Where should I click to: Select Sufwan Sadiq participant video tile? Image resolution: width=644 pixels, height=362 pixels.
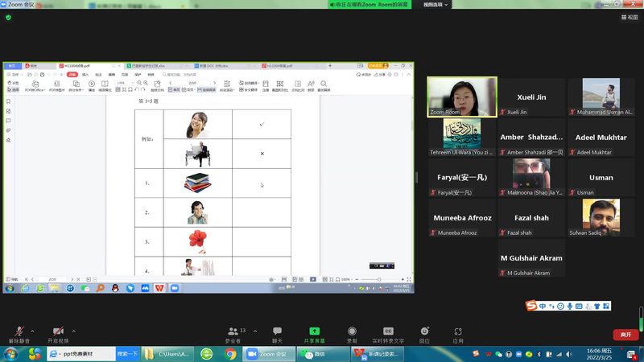(x=601, y=217)
